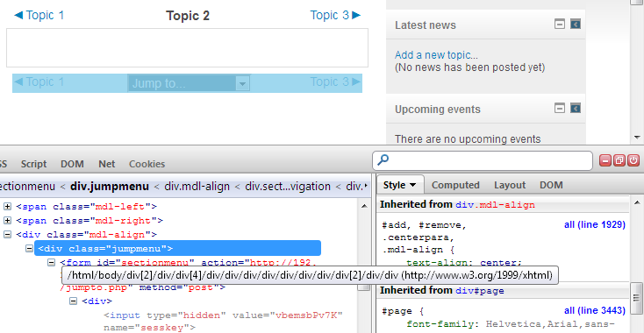Image resolution: width=644 pixels, height=333 pixels.
Task: Collapse the div jumpmenu node
Action: tap(29, 249)
